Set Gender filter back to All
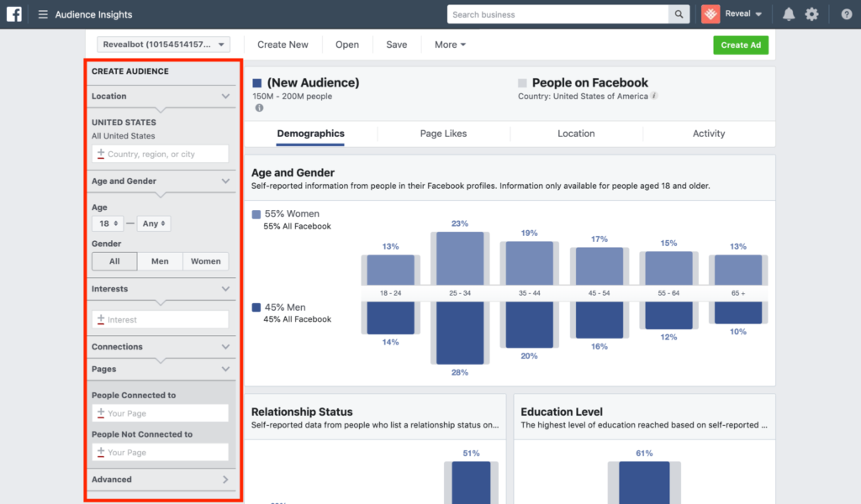 pos(114,261)
